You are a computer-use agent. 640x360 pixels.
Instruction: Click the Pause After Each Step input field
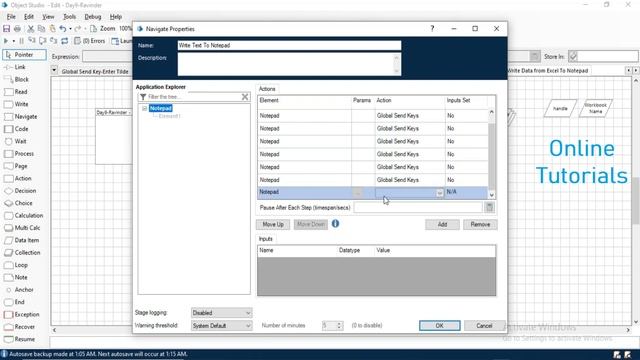point(418,207)
